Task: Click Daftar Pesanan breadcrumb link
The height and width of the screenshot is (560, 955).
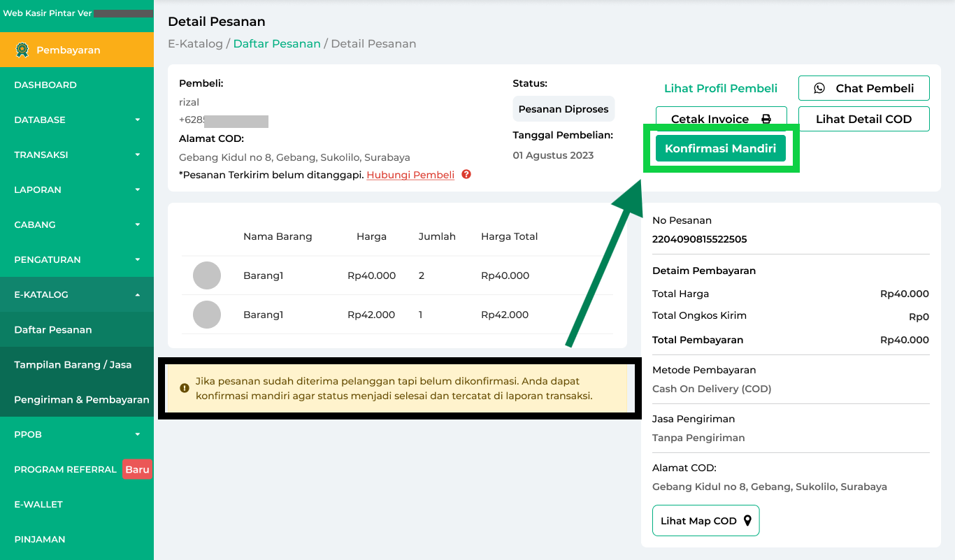Action: tap(277, 43)
